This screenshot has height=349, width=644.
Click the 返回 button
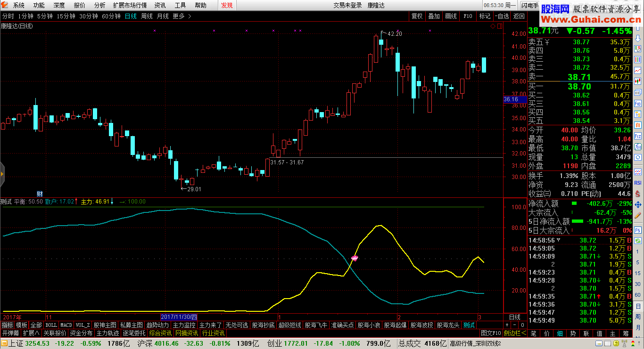(x=519, y=16)
